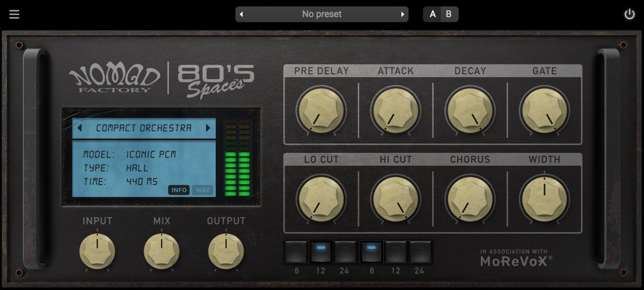Click the MIX knob

pos(162,251)
